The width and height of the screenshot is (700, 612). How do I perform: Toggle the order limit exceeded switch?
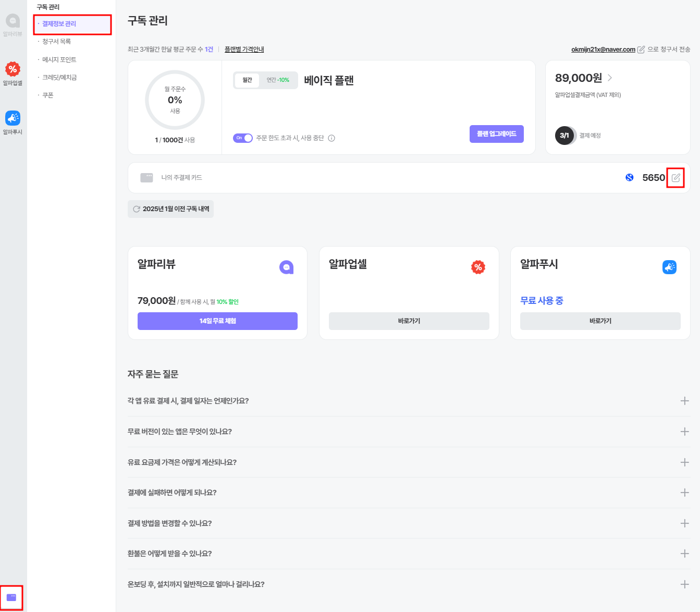(x=243, y=138)
